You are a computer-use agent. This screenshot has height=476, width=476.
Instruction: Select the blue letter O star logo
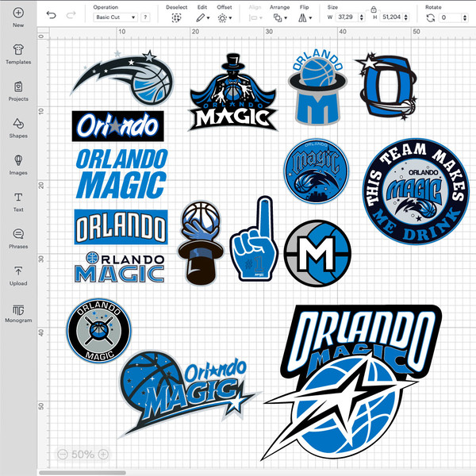point(386,86)
